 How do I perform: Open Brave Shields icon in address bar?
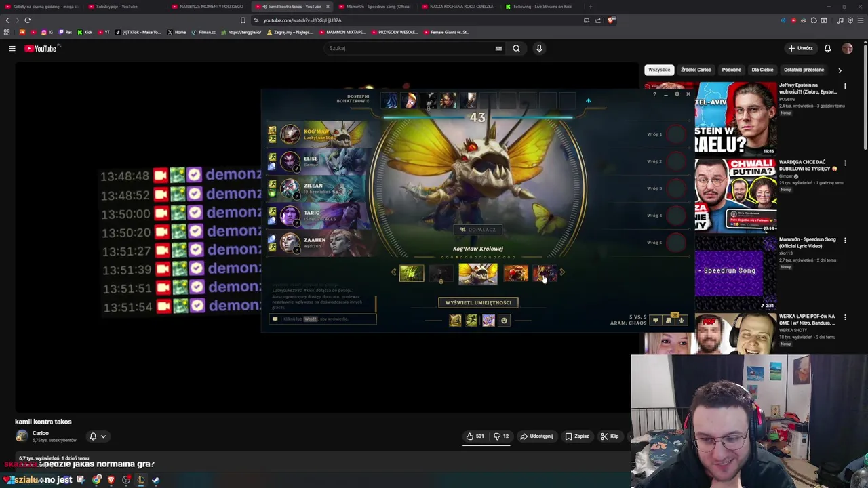point(611,20)
